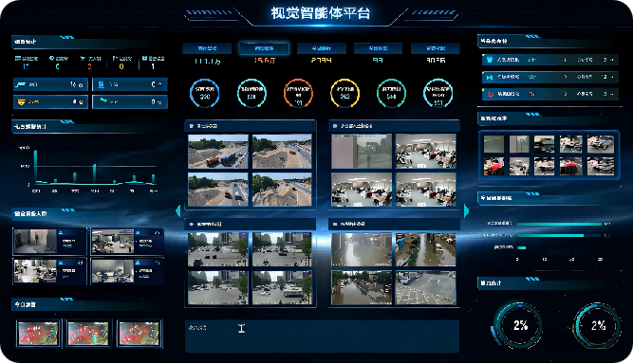This screenshot has height=364, width=633.
Task: Click the small icon in the office feed panel header
Action: click(x=335, y=126)
